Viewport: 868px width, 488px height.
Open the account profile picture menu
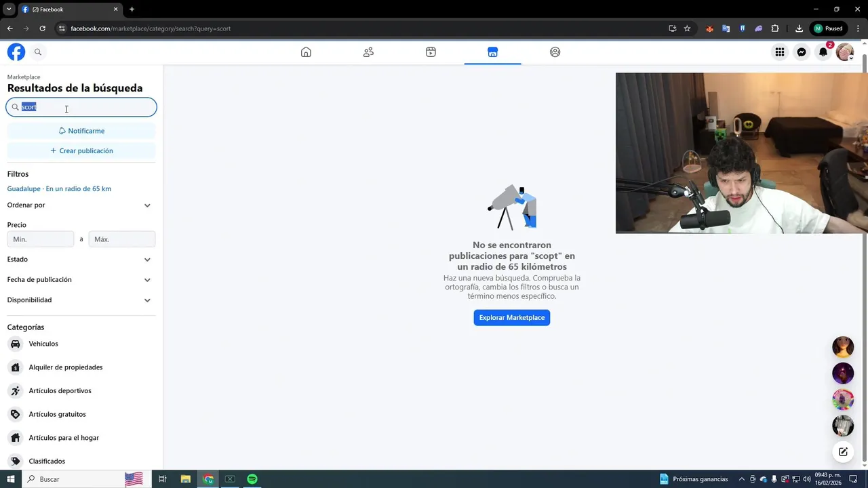click(x=845, y=52)
